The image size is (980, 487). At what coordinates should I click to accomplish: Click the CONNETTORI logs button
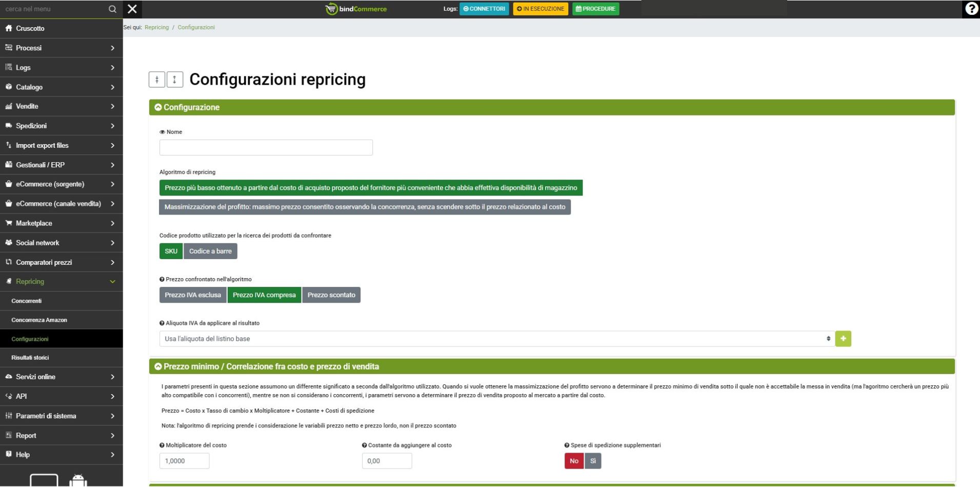coord(484,9)
